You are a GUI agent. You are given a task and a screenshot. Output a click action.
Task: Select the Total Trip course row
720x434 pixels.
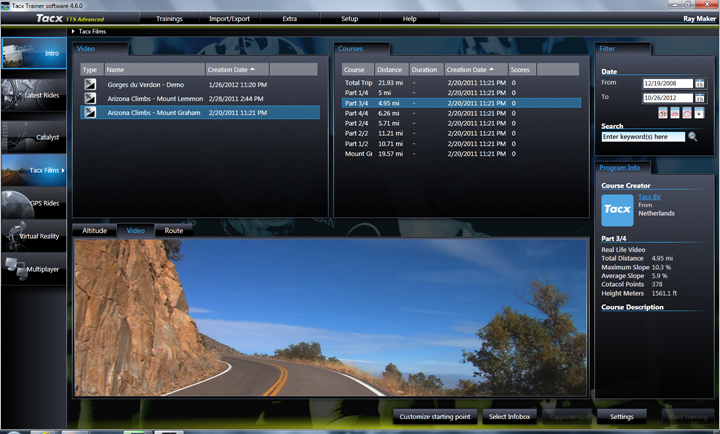pos(461,83)
